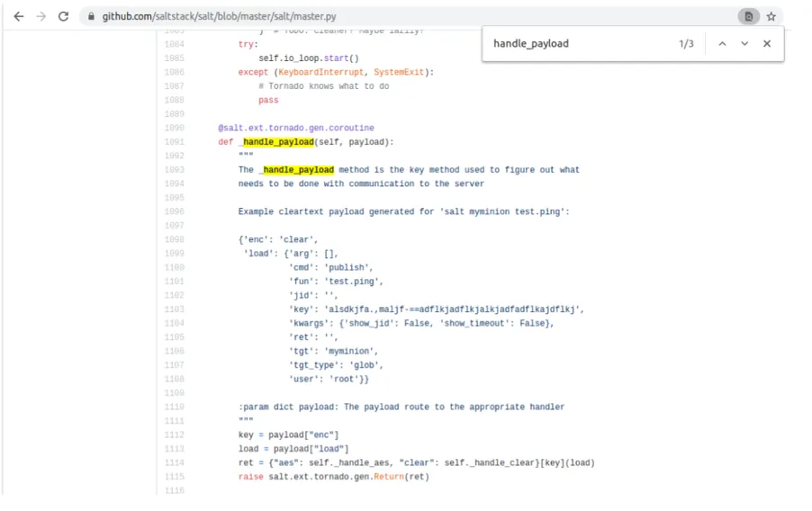Image resolution: width=812 pixels, height=511 pixels.
Task: Click the 'tgt_type': 'glob' line
Action: [336, 365]
